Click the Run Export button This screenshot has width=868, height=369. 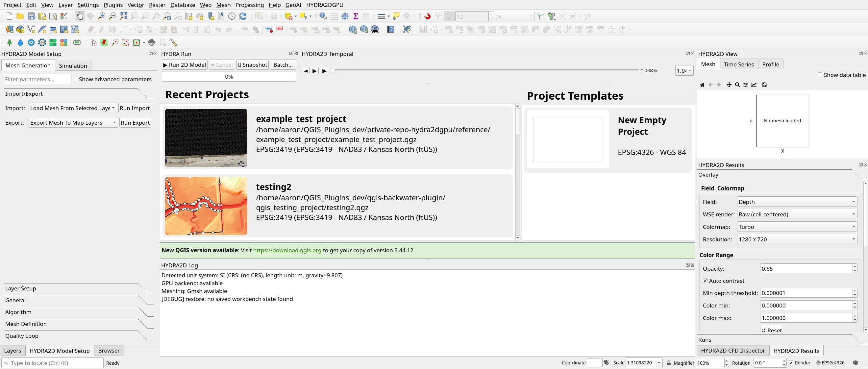click(135, 123)
